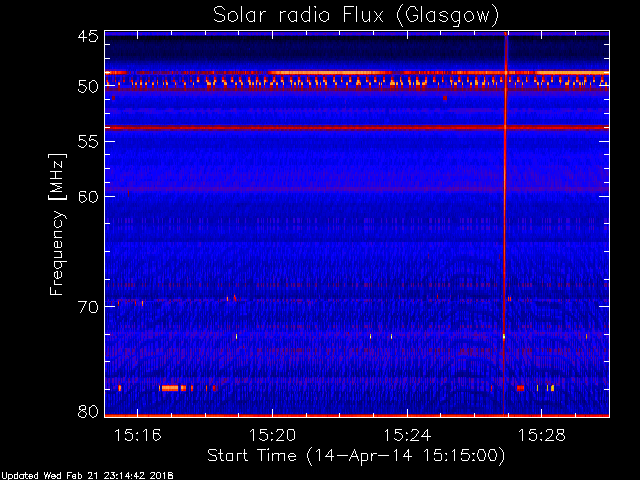Click the 15:16 time tick label
The image size is (640, 480).
click(x=138, y=436)
